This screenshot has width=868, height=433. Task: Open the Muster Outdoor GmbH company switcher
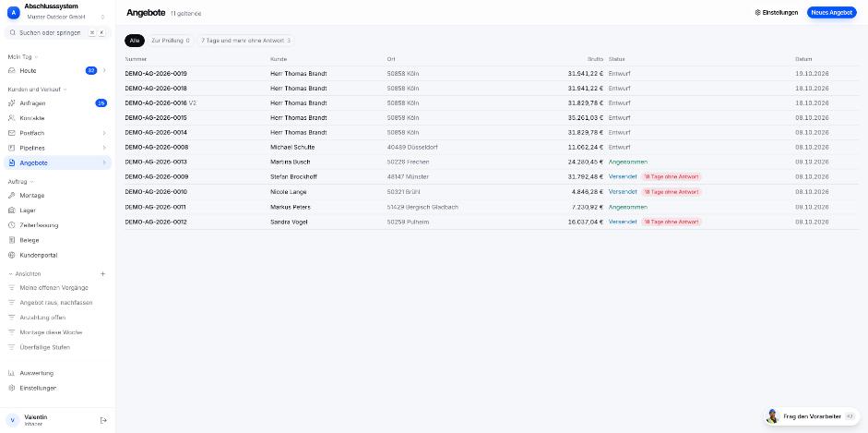click(65, 18)
